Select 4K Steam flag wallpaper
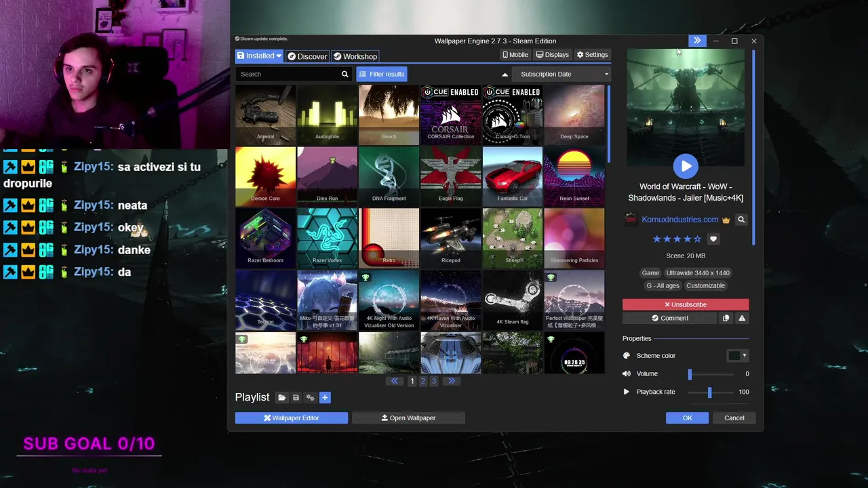 [512, 300]
